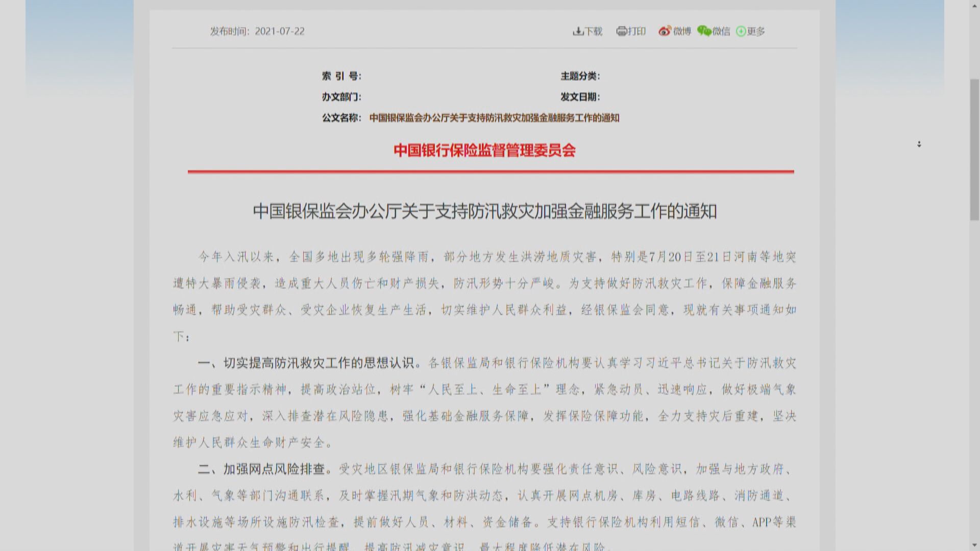The image size is (980, 551).
Task: Click the 微信 share text
Action: pos(721,32)
